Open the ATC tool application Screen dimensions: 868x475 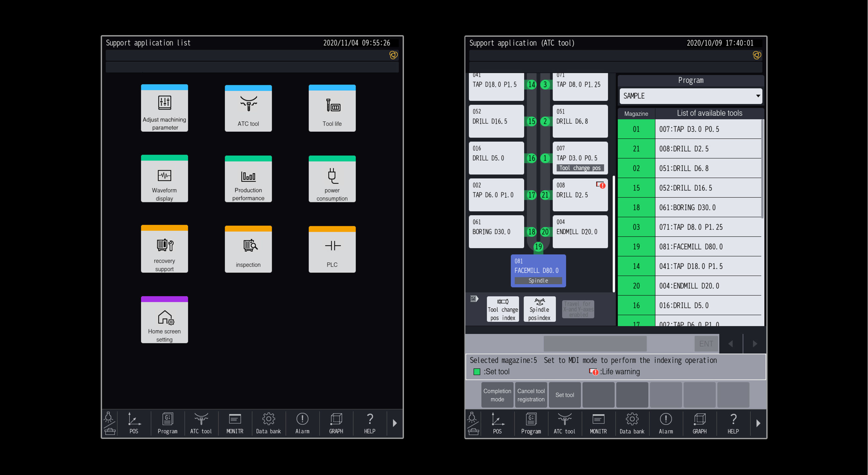248,108
